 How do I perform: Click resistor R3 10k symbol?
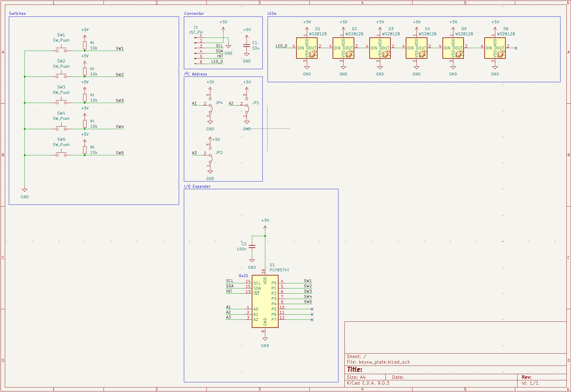(x=85, y=98)
